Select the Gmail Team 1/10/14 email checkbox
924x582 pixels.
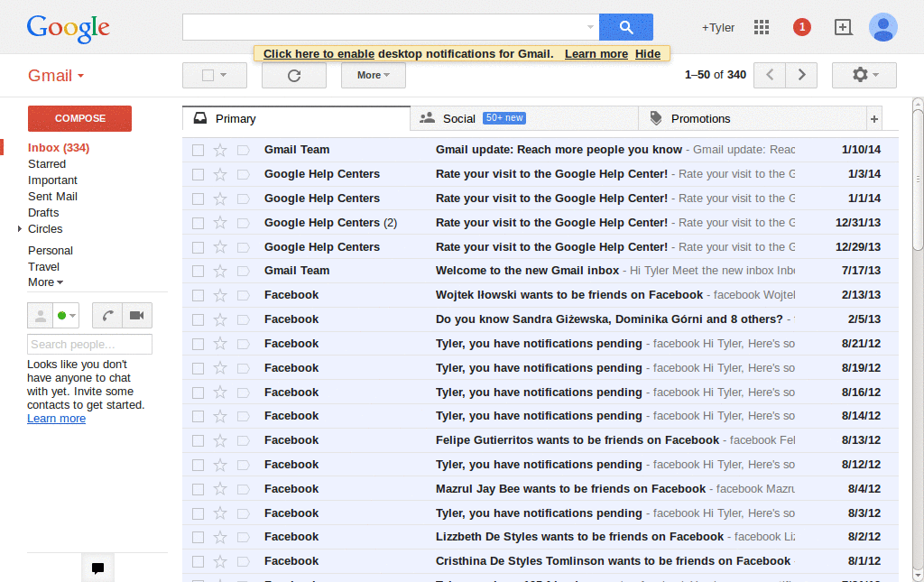pyautogui.click(x=198, y=150)
